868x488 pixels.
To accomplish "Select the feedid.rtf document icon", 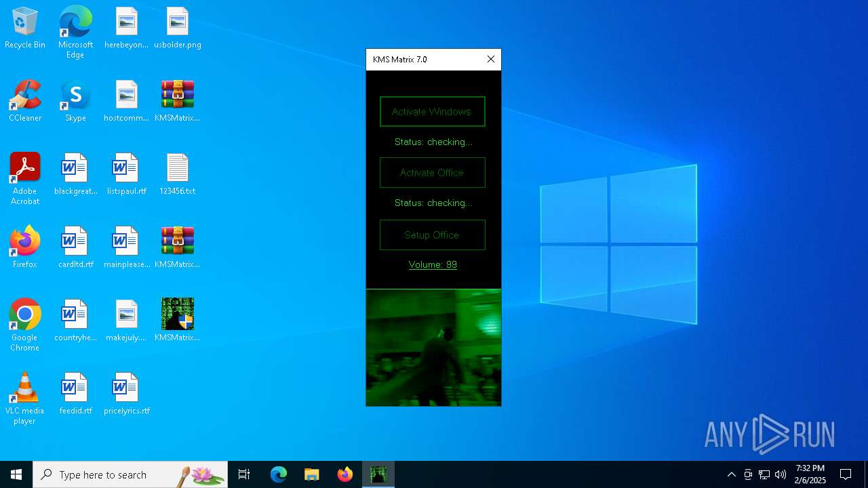I will click(75, 394).
